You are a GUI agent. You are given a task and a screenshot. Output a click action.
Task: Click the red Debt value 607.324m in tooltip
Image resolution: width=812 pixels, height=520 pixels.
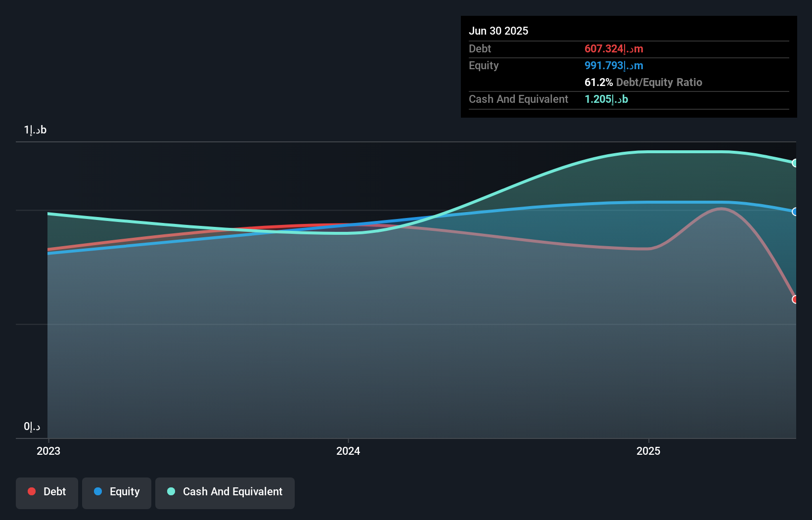pyautogui.click(x=613, y=48)
